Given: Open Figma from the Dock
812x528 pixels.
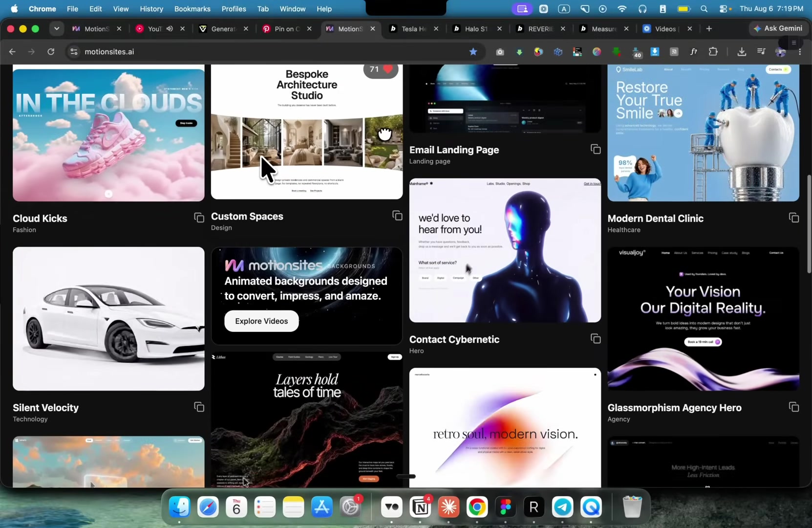Looking at the screenshot, I should click(505, 507).
